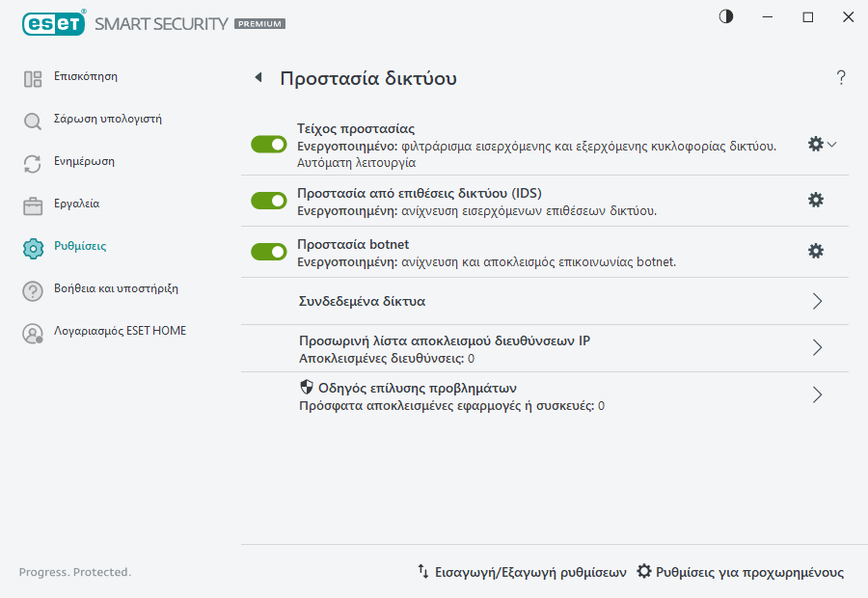868x598 pixels.
Task: Toggle the dark mode contrast icon
Action: pos(724,16)
